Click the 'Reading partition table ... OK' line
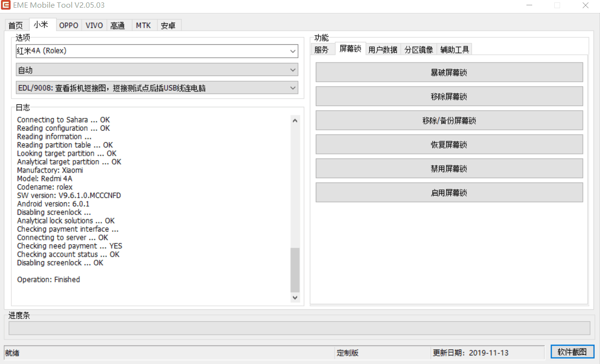This screenshot has width=600, height=364. [x=65, y=145]
